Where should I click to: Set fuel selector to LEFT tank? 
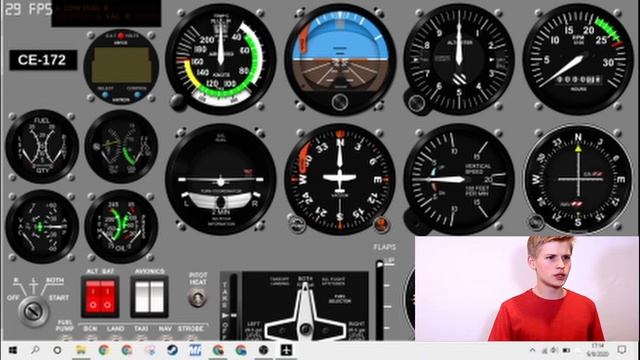tap(253, 331)
